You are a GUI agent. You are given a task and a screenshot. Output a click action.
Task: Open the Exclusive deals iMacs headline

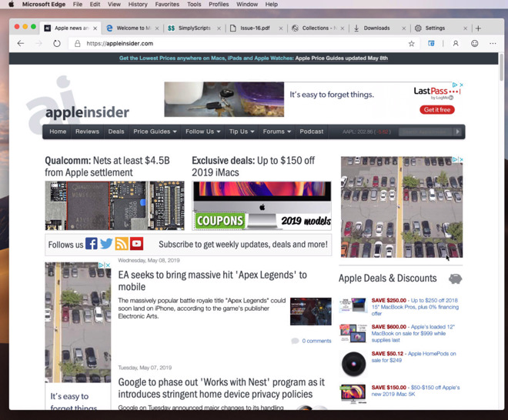253,166
